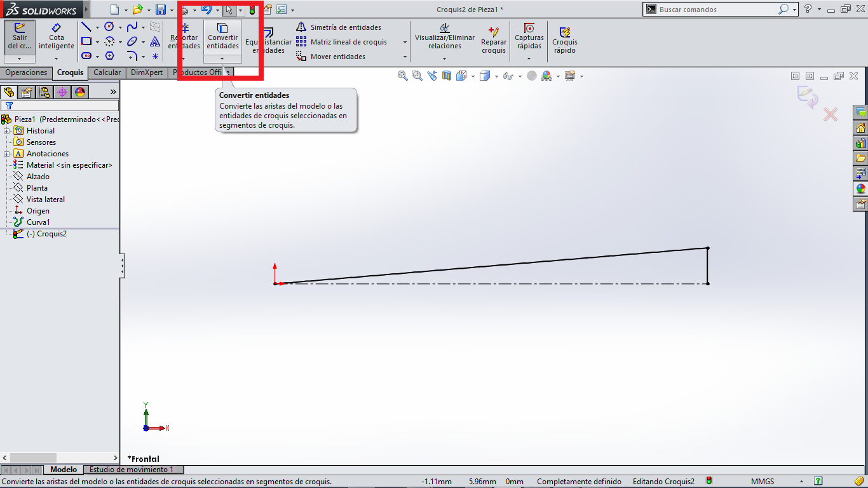
Task: Switch to the Croquis tab
Action: coord(70,72)
